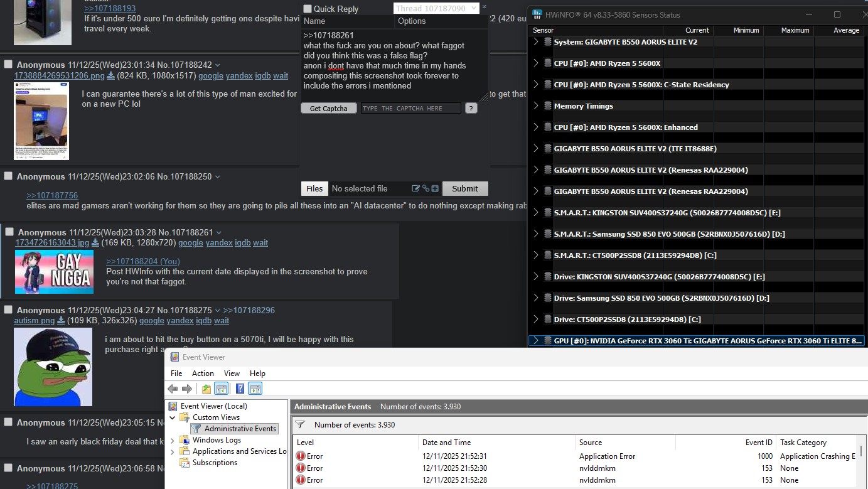Click the Files button in Quick Reply
The width and height of the screenshot is (868, 489).
point(314,188)
